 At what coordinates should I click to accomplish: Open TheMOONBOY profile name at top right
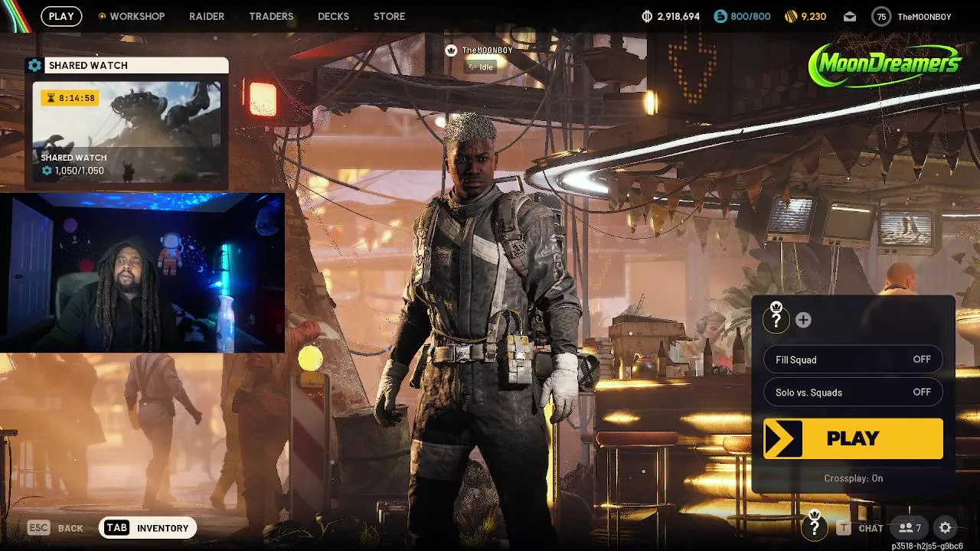click(924, 16)
